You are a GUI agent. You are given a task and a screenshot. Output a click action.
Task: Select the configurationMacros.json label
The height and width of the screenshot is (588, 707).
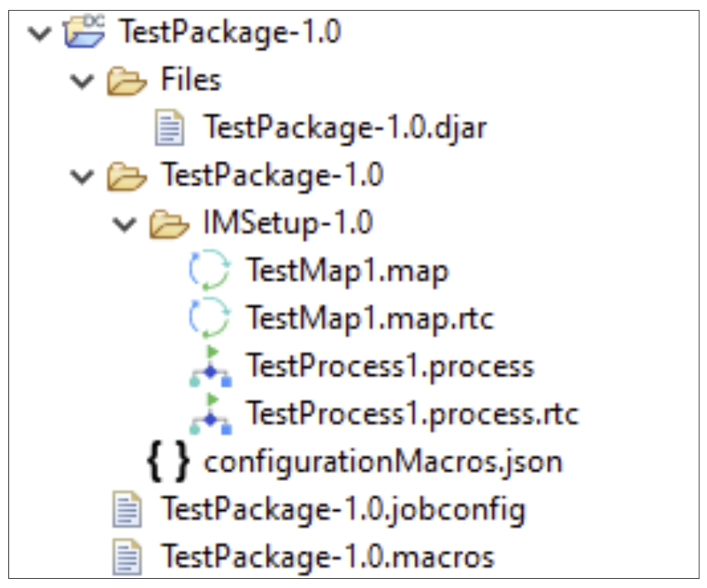point(383,462)
